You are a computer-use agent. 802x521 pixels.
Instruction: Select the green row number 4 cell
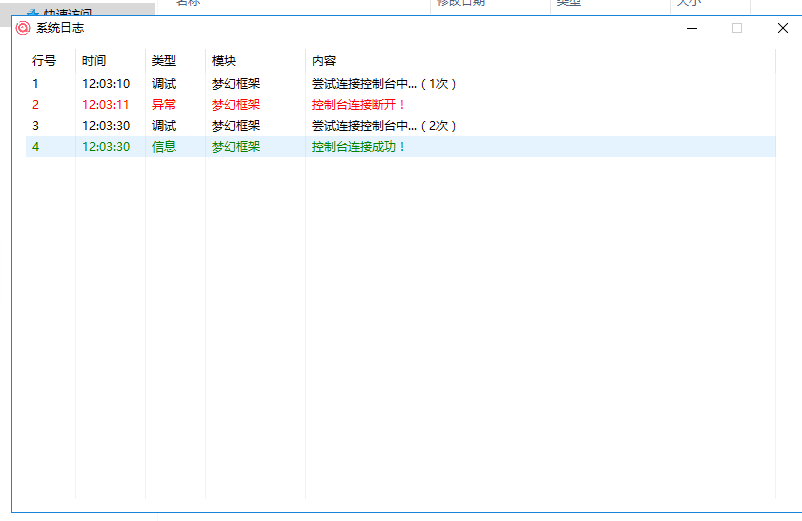tap(35, 146)
